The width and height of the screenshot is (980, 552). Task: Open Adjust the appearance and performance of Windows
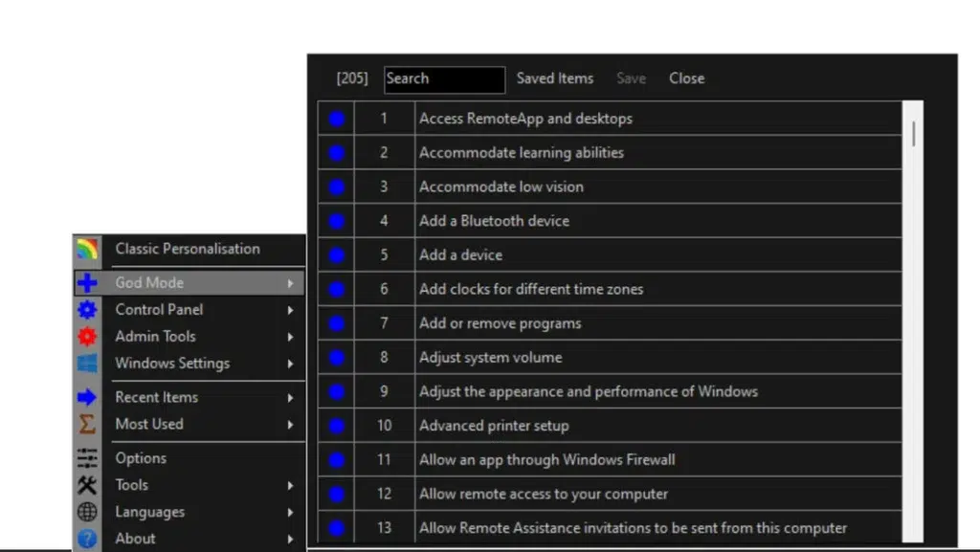click(589, 391)
